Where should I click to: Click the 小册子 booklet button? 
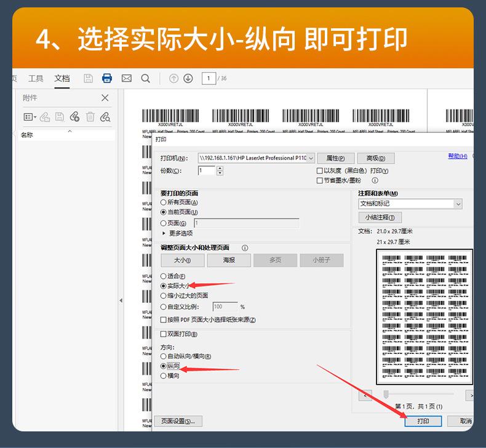pos(321,260)
